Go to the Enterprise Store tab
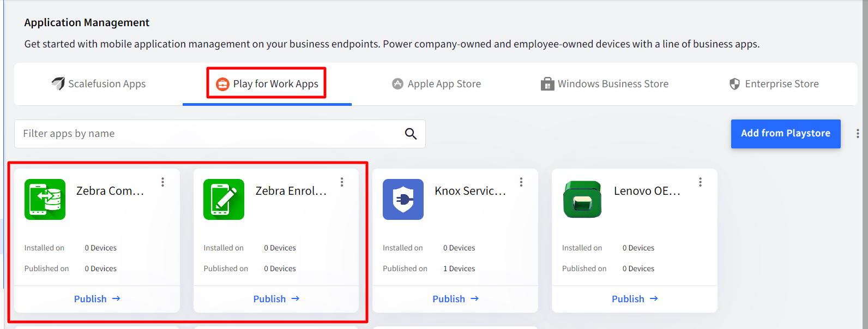The width and height of the screenshot is (868, 329). tap(774, 84)
